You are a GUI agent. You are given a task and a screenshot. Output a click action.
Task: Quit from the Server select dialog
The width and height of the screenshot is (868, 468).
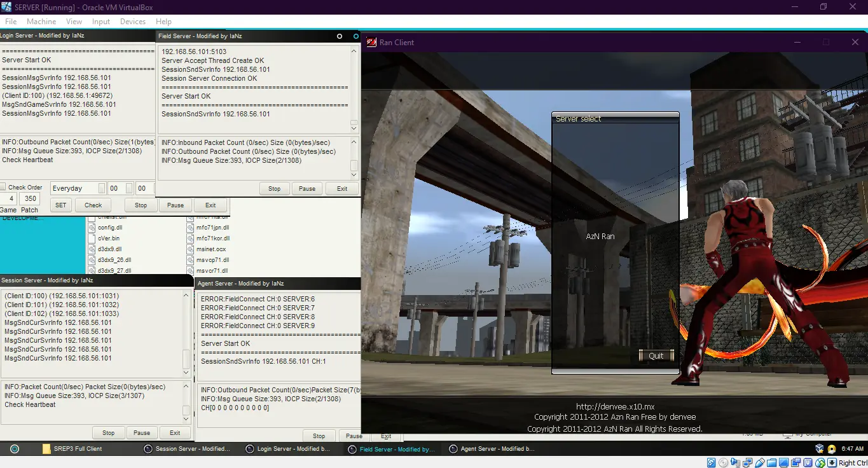point(656,356)
